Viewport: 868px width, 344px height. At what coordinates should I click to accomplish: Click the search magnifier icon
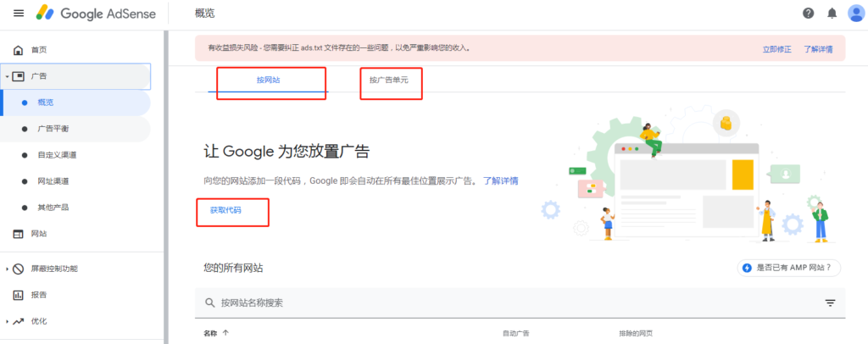coord(210,302)
